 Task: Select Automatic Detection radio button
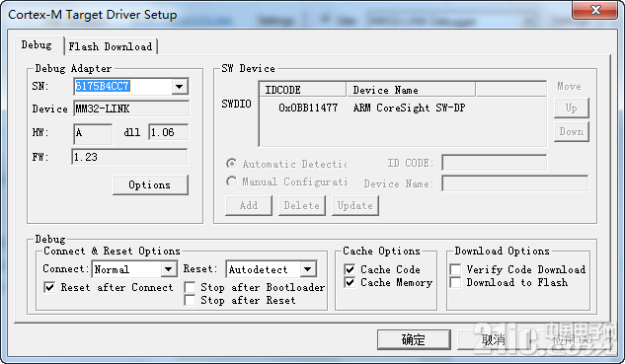(x=231, y=164)
